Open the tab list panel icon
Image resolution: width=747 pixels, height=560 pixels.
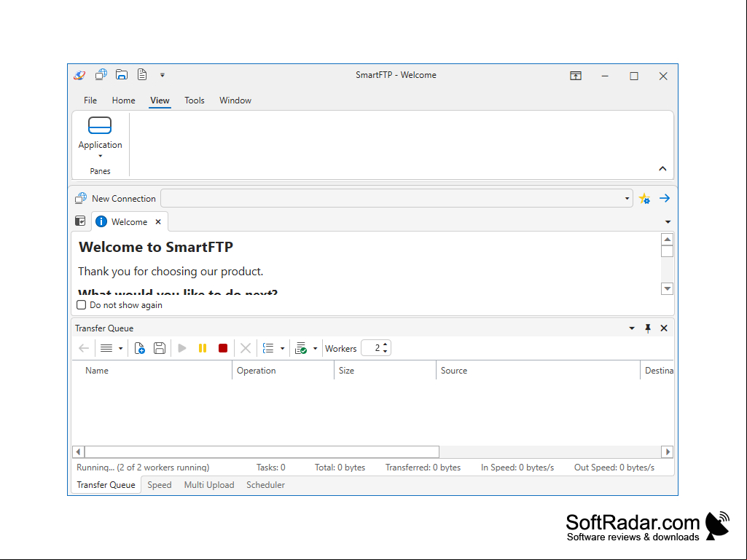click(x=80, y=221)
